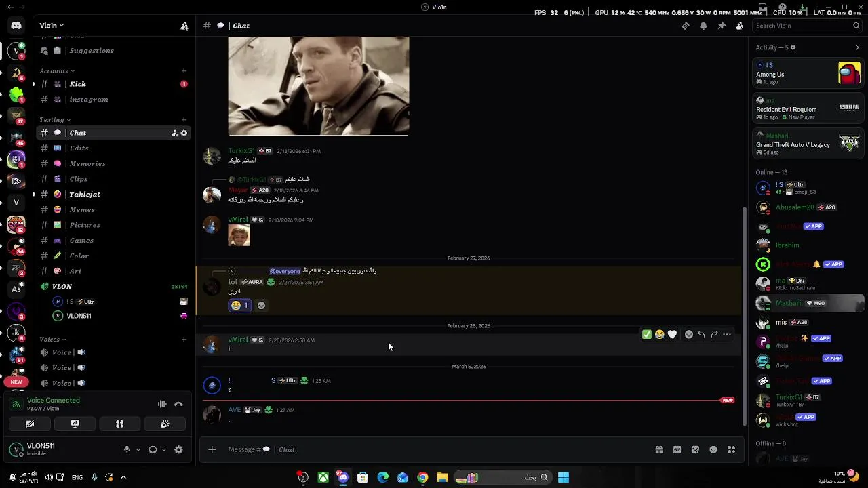Open the sticker picker
Image resolution: width=868 pixels, height=488 pixels.
[x=695, y=449]
